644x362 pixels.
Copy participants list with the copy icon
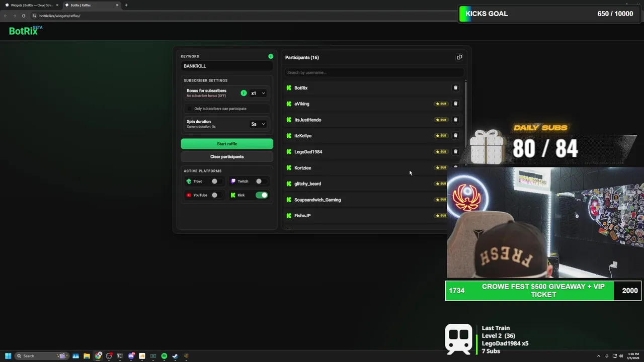[x=459, y=57]
